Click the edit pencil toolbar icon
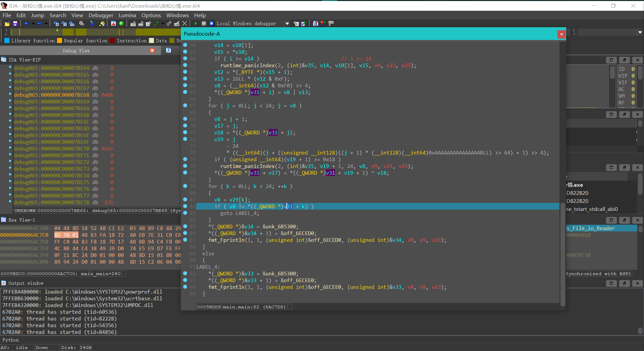This screenshot has width=644, height=351. 177,24
